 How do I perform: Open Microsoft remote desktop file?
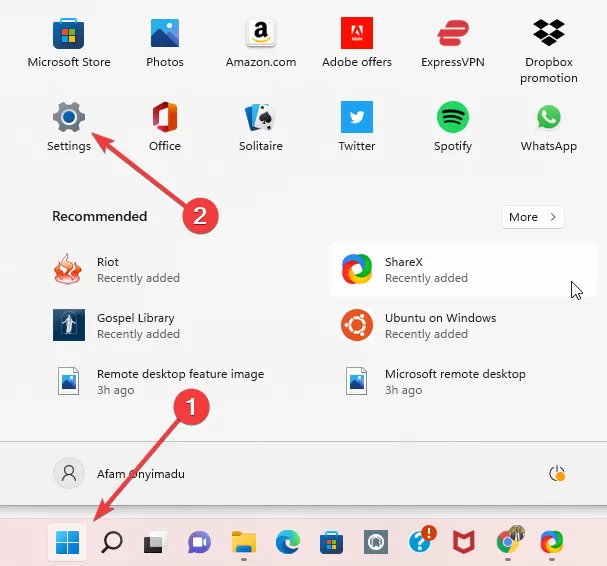434,382
